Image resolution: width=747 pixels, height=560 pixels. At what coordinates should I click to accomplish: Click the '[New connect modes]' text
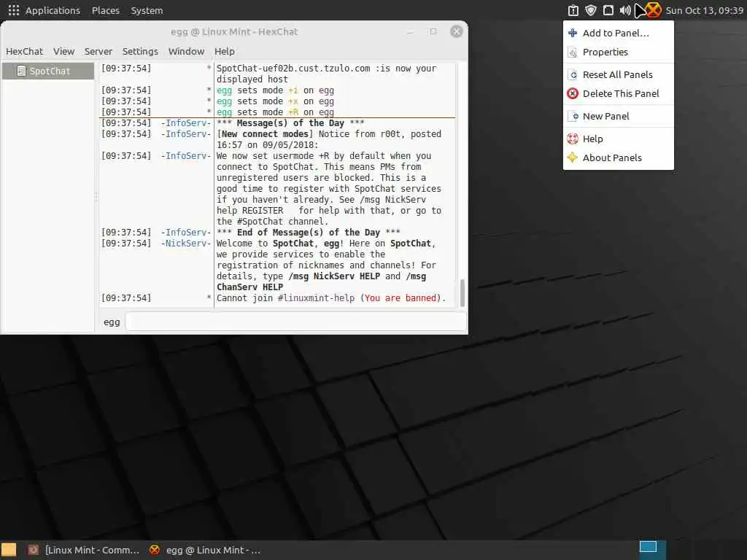click(265, 134)
